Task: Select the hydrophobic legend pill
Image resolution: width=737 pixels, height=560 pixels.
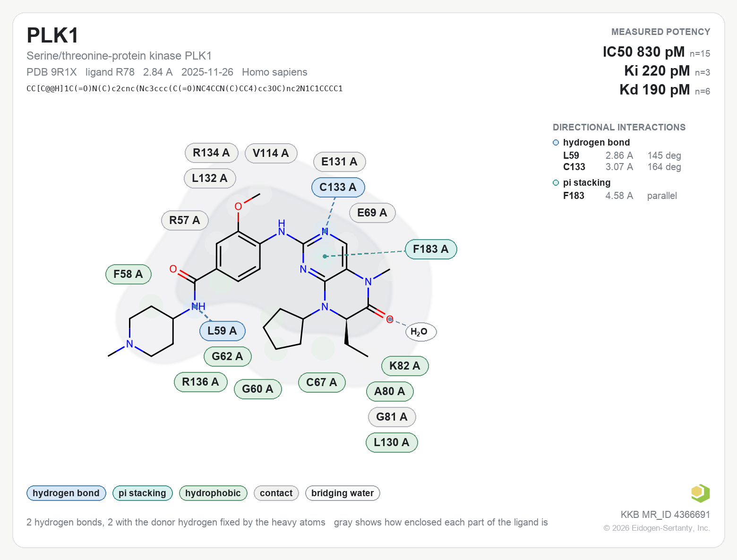Action: [213, 493]
